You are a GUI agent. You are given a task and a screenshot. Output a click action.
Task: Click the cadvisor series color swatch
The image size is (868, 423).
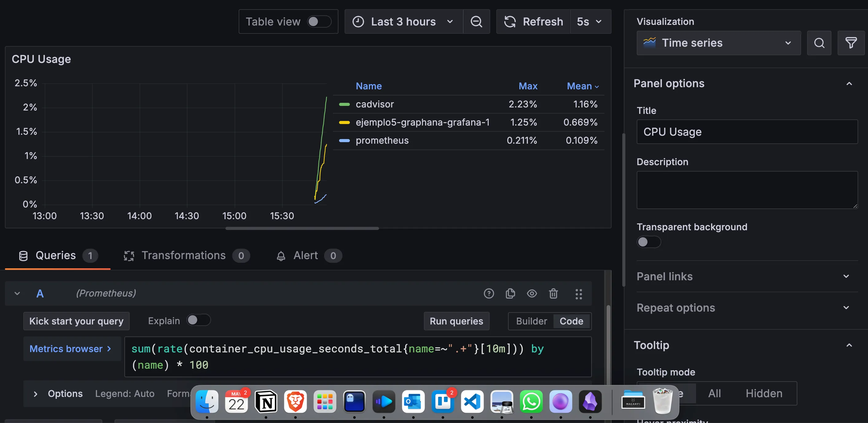(344, 104)
